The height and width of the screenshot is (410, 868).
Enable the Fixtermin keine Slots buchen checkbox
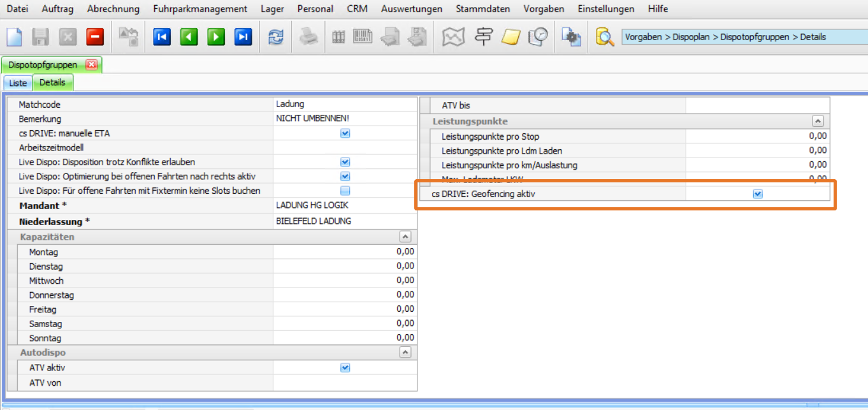click(x=345, y=191)
